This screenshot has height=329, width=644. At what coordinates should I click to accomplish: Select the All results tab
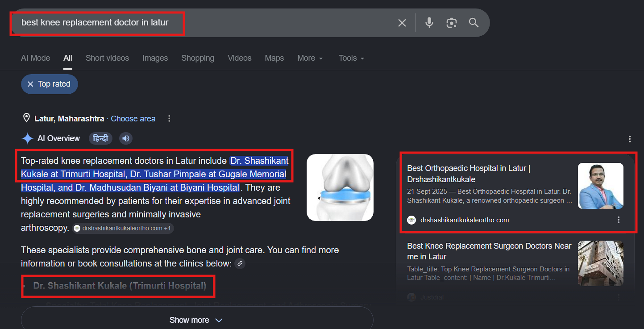click(67, 58)
